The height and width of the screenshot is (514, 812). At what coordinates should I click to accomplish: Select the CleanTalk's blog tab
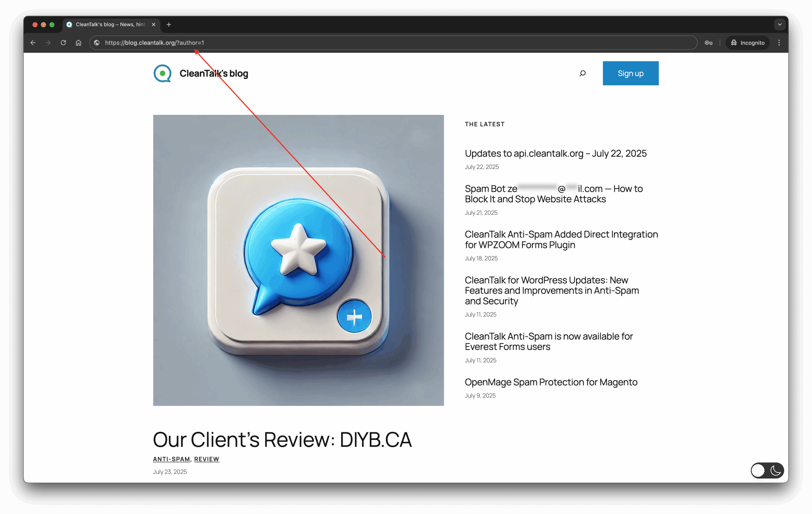click(x=111, y=25)
